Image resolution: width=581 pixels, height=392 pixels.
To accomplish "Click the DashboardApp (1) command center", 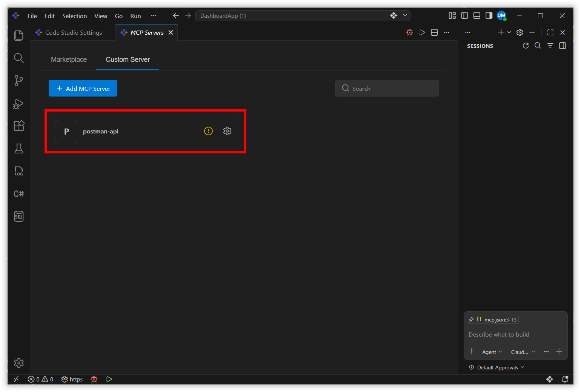I will pos(290,15).
